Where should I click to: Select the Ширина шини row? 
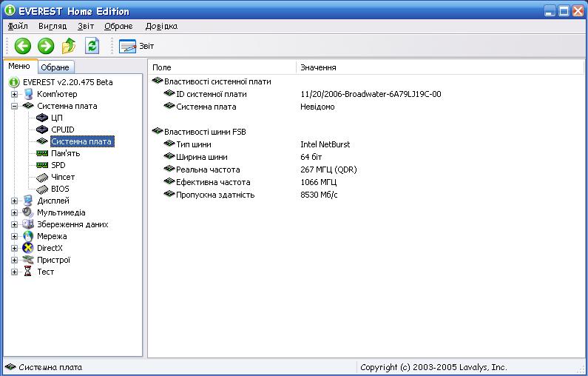coord(202,157)
